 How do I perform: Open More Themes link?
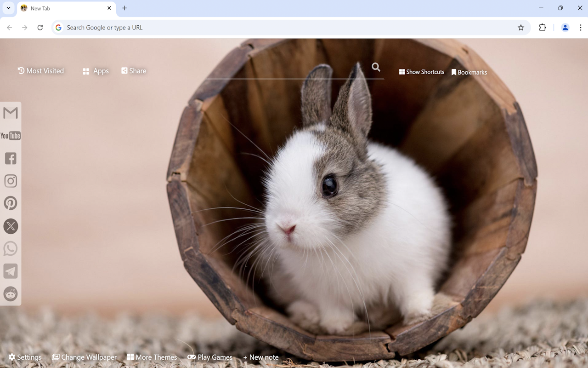[152, 357]
